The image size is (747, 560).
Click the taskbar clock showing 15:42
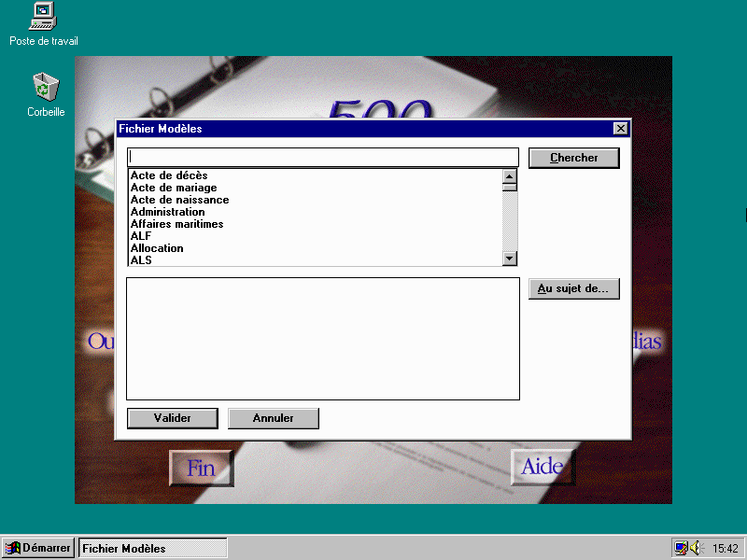[726, 549]
